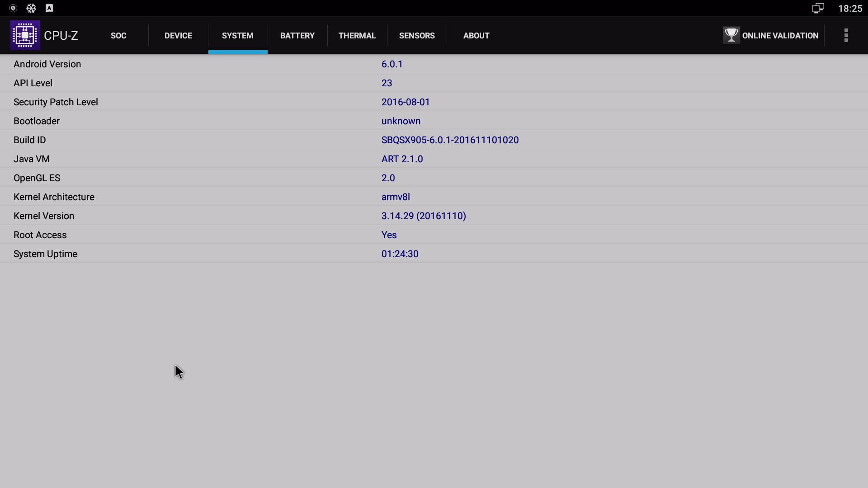This screenshot has width=868, height=488.
Task: Click the CPU-Z app chip icon
Action: [25, 35]
